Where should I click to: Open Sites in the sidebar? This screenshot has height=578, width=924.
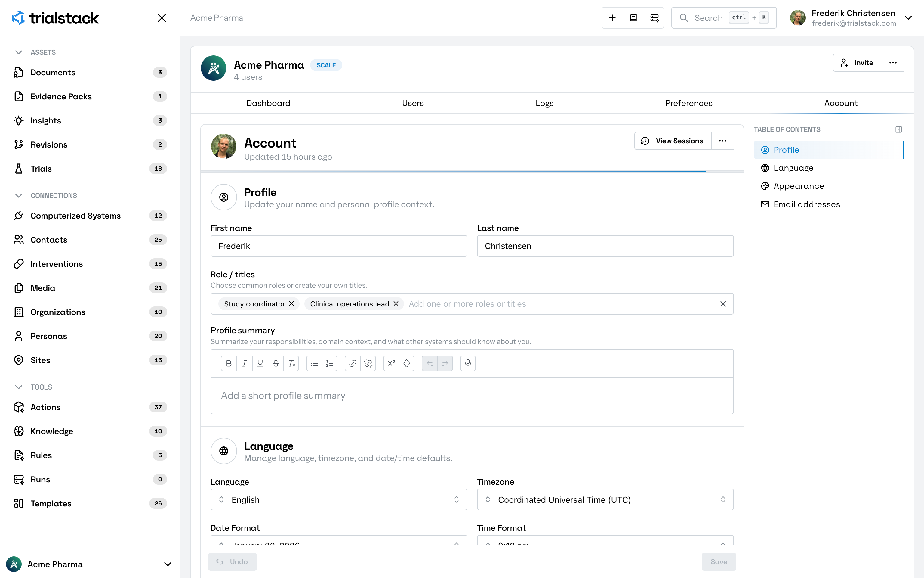[90, 360]
